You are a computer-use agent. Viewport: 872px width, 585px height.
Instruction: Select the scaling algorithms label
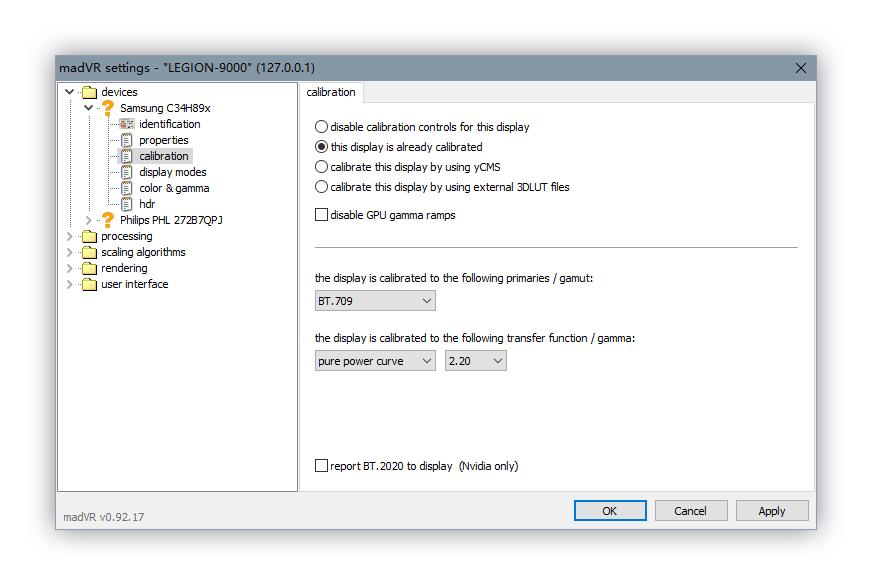pos(143,252)
